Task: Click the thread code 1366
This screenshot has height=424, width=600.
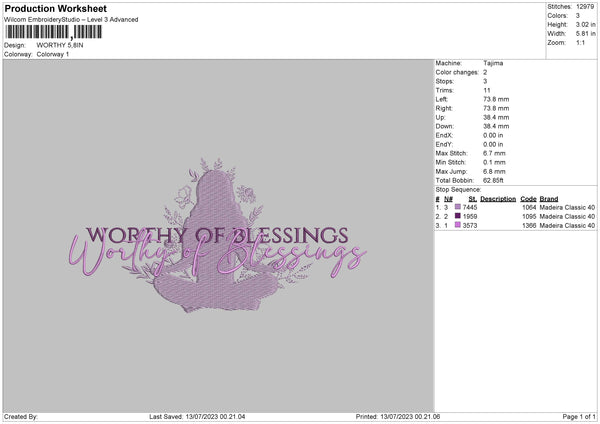Action: pyautogui.click(x=529, y=226)
